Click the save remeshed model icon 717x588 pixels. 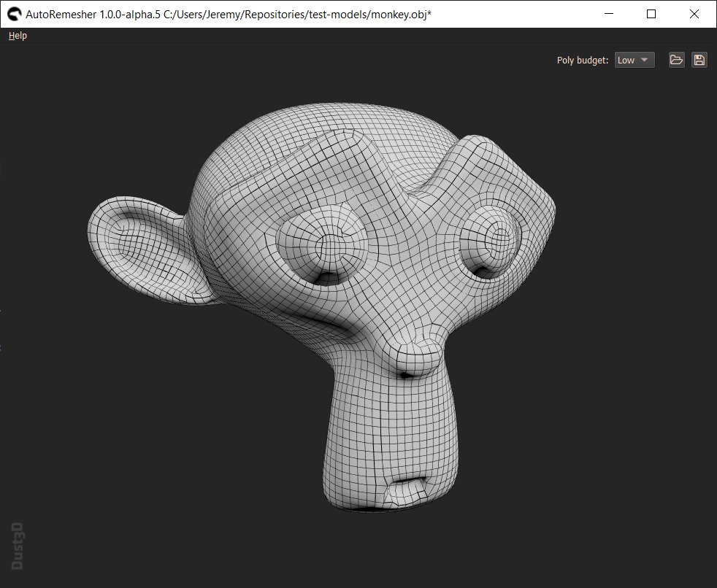pos(699,60)
